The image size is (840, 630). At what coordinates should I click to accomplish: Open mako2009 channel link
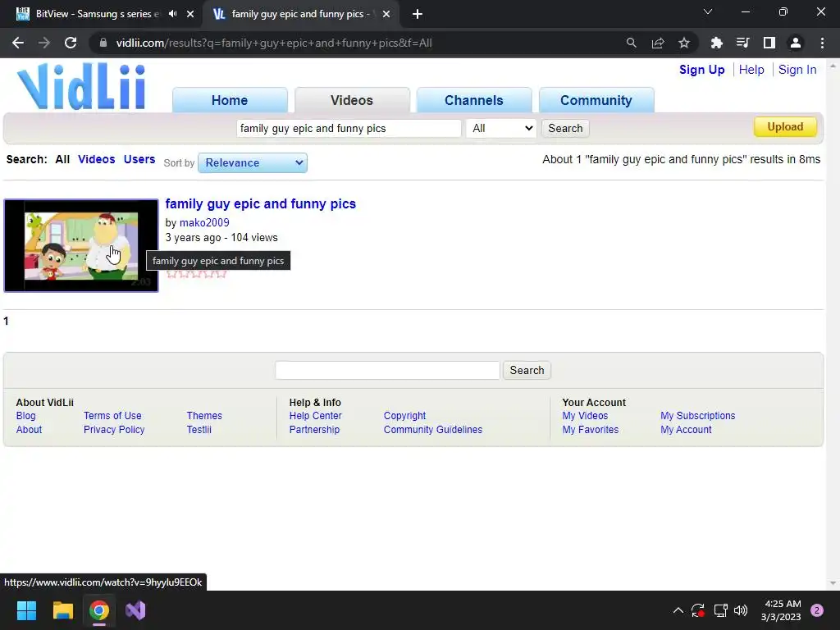coord(204,222)
